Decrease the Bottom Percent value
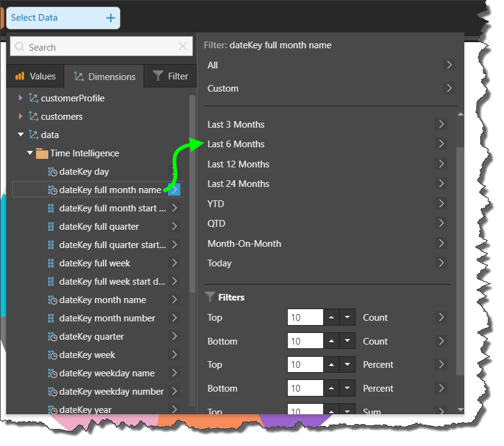Image resolution: width=504 pixels, height=446 pixels. pos(347,388)
